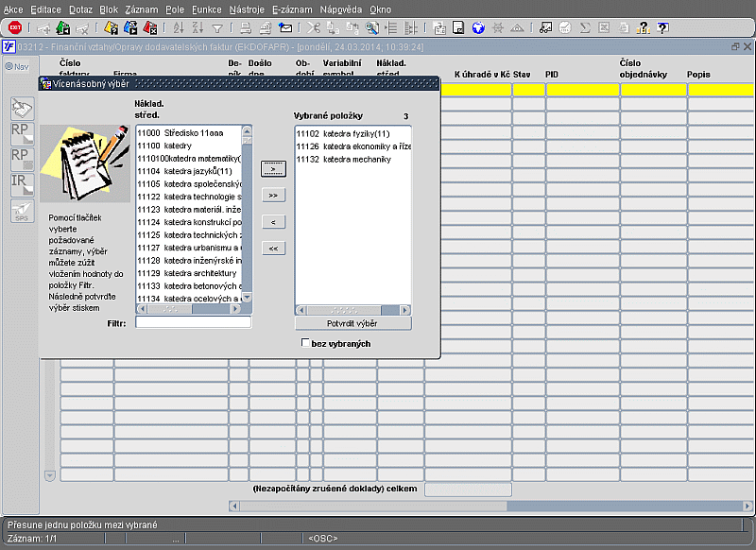The height and width of the screenshot is (550, 756).
Task: Click the IR sidebar icon
Action: [21, 185]
